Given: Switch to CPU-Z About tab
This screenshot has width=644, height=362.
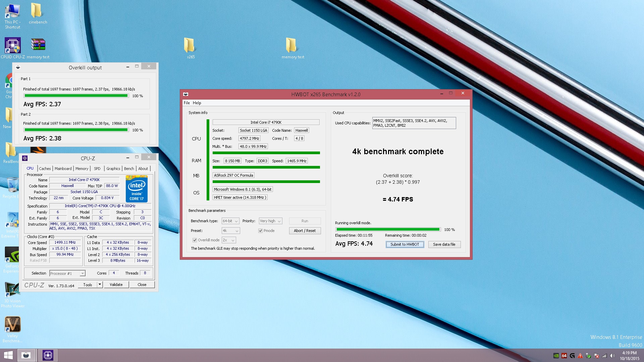Looking at the screenshot, I should [x=143, y=169].
